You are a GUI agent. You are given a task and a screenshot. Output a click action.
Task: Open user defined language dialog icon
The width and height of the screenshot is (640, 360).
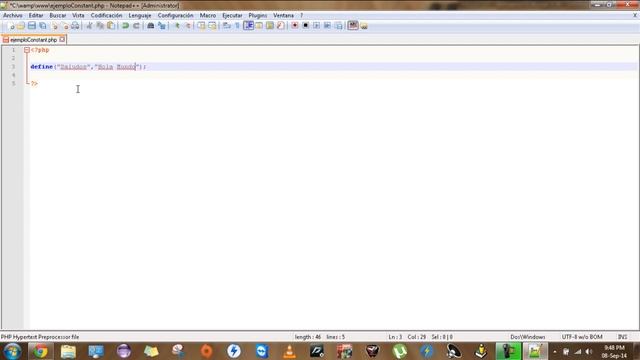point(259,26)
